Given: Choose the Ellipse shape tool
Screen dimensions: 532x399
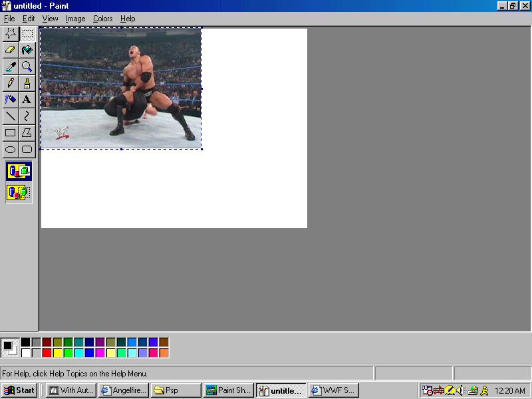Looking at the screenshot, I should [x=11, y=149].
